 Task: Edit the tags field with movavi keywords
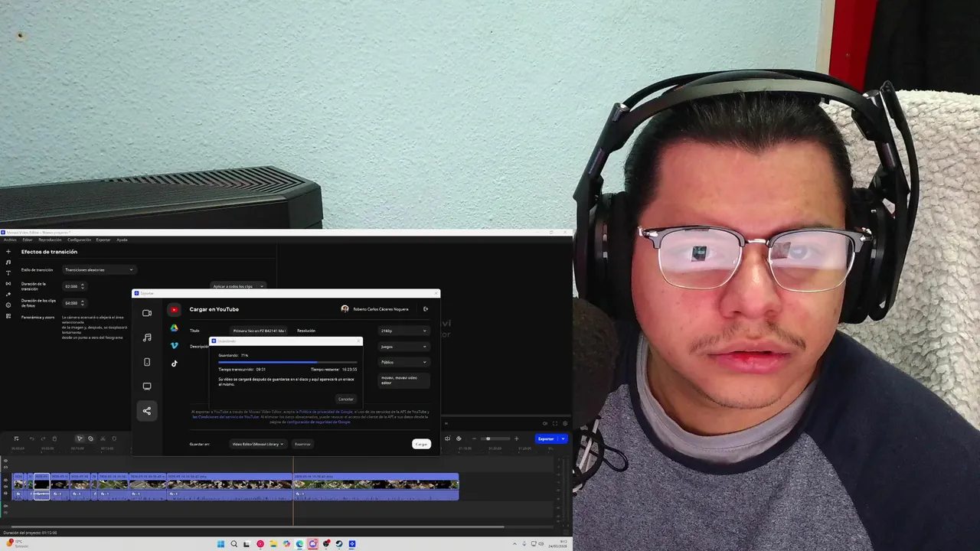pos(403,380)
